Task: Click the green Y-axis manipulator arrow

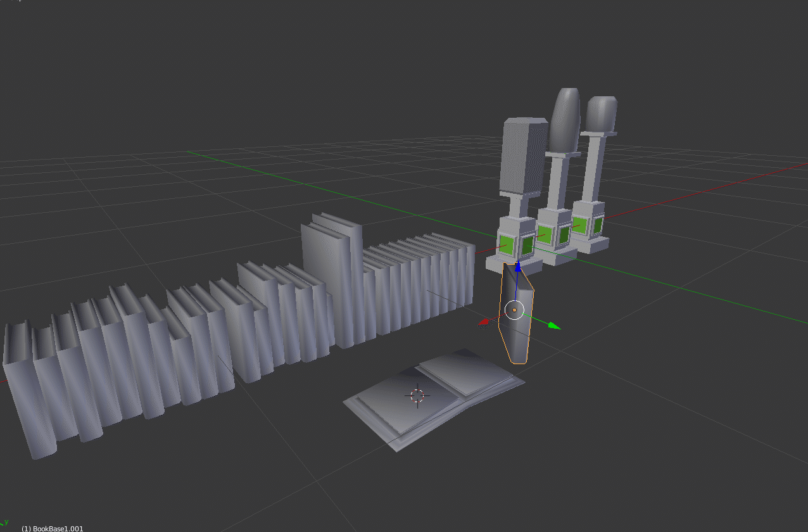Action: (554, 326)
